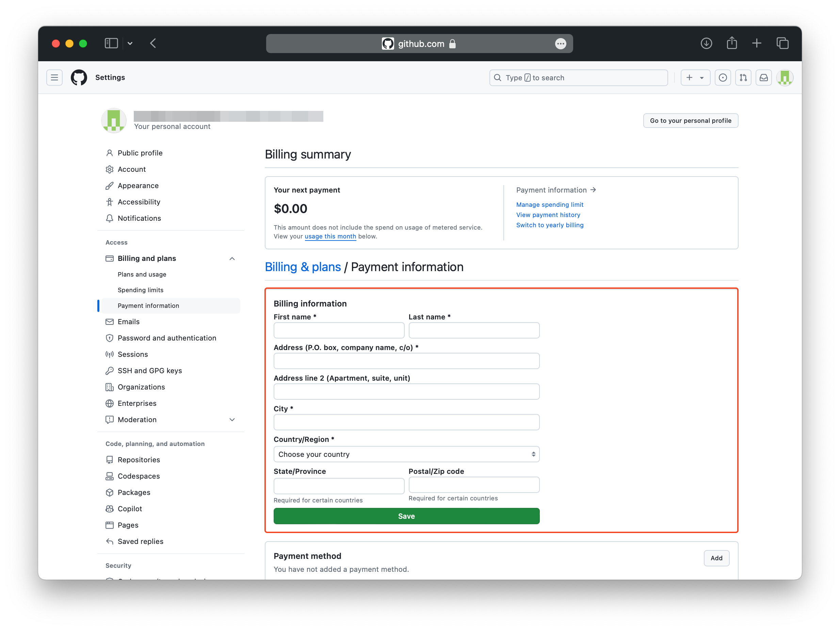The image size is (840, 630).
Task: Click the Safari share icon
Action: (x=731, y=43)
